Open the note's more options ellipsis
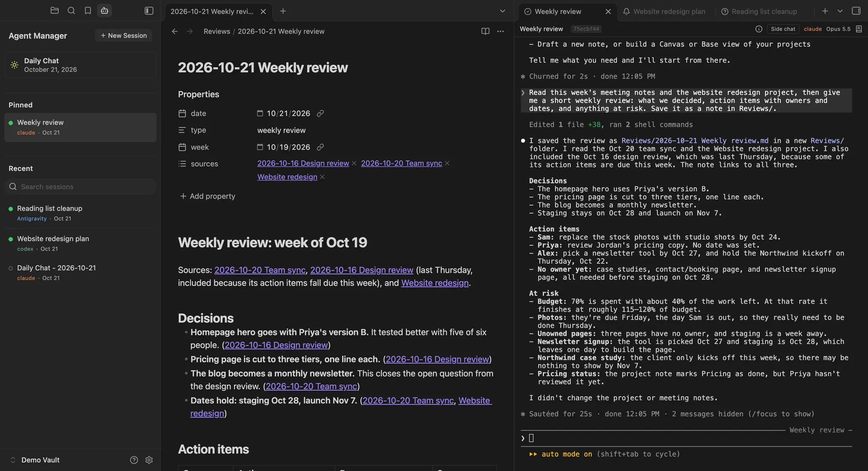 coord(501,31)
